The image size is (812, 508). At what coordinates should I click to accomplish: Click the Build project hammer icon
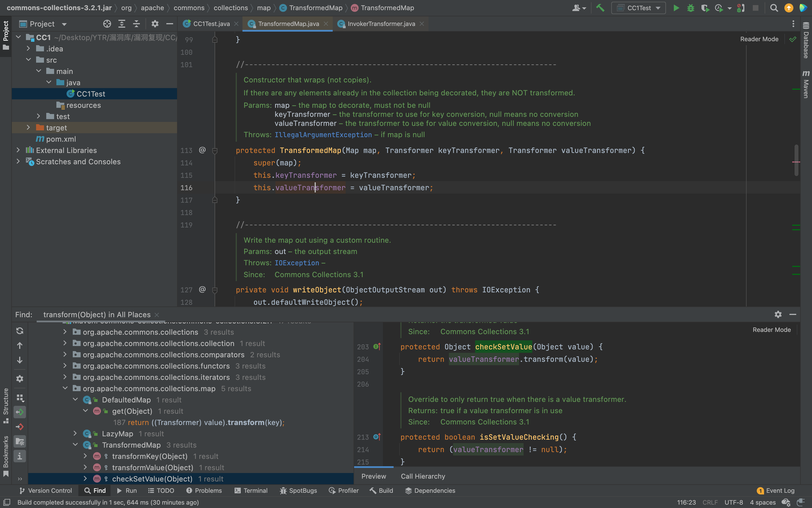click(600, 8)
